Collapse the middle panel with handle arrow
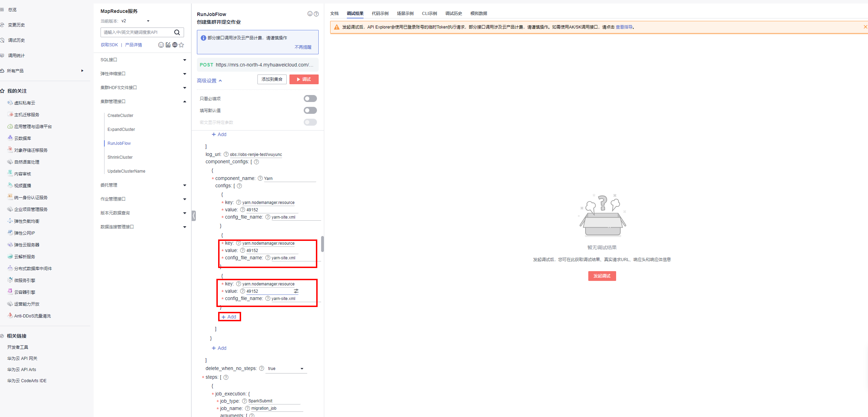868x417 pixels. pos(194,216)
